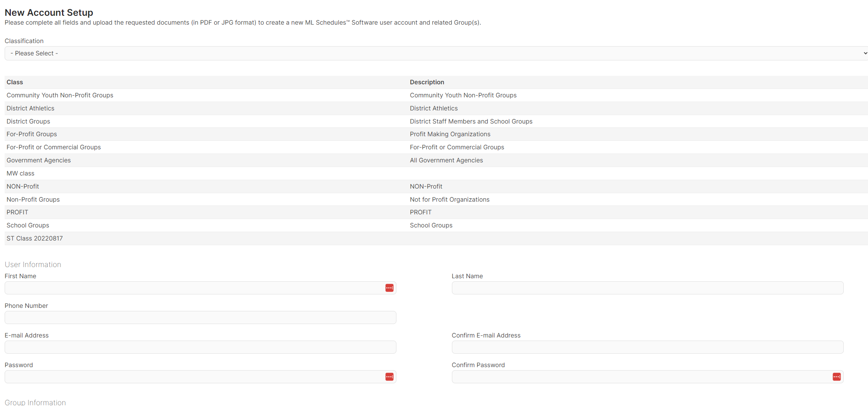Open the Classification dropdown
The height and width of the screenshot is (406, 868).
[x=436, y=53]
